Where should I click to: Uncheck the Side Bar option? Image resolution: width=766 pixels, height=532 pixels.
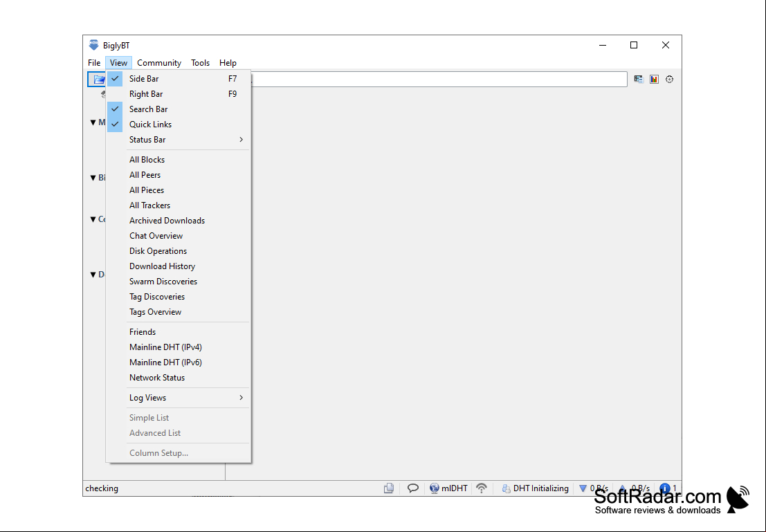click(x=179, y=79)
